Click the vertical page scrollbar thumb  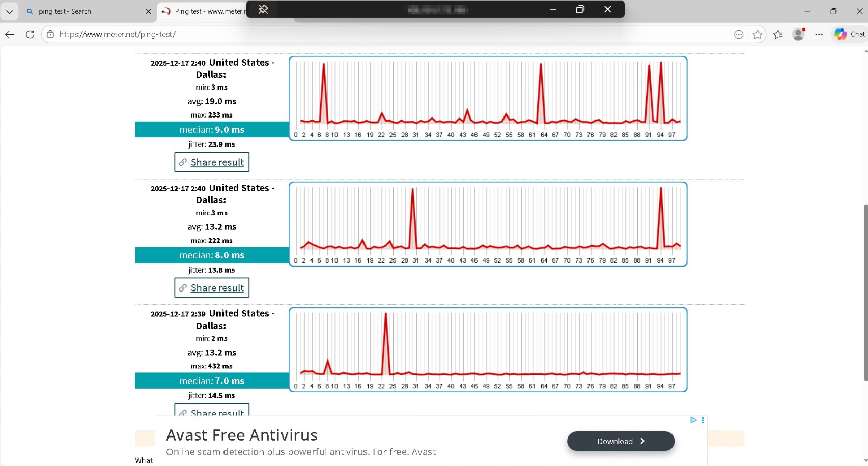865,293
